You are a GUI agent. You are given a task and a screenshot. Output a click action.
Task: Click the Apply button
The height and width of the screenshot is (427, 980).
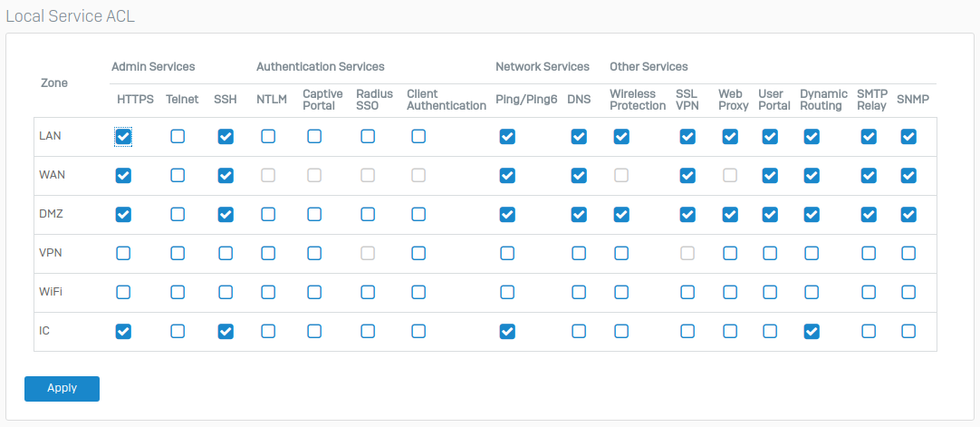click(x=62, y=388)
